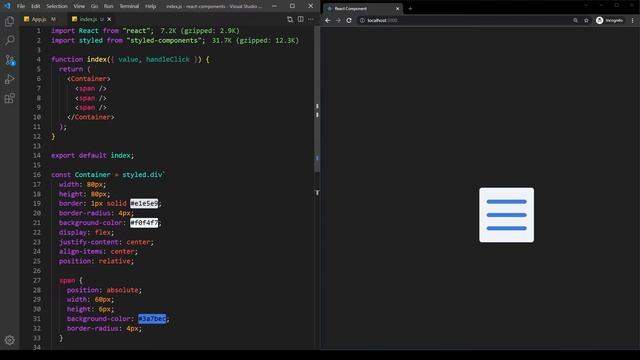Open the File menu
The width and height of the screenshot is (640, 360).
pyautogui.click(x=21, y=6)
